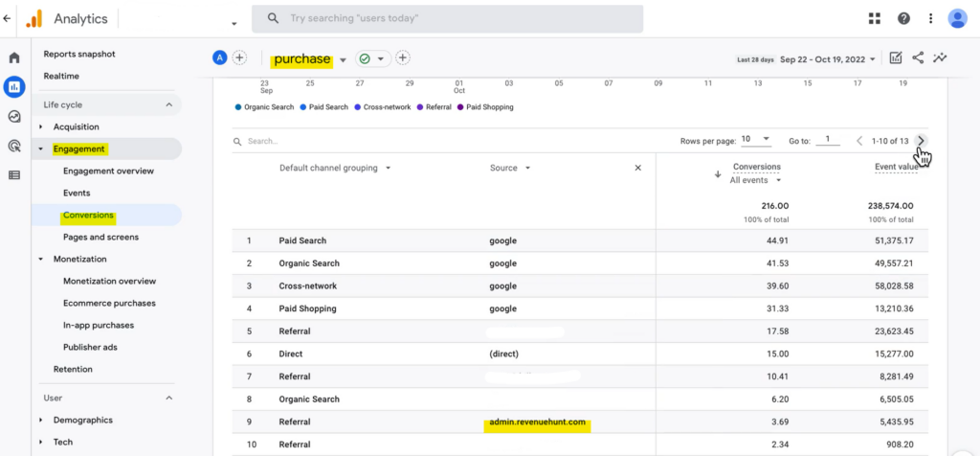This screenshot has height=456, width=980.
Task: Open the Conversions report
Action: [88, 216]
